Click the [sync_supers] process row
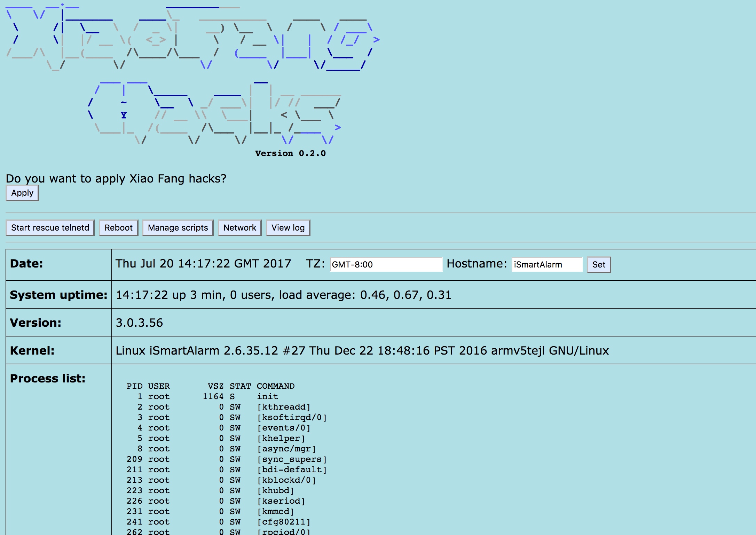This screenshot has width=756, height=535. [x=227, y=459]
